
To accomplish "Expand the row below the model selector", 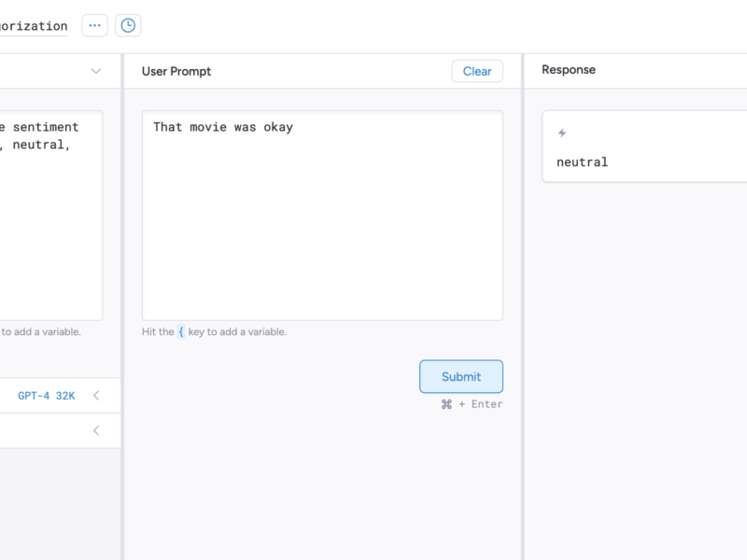I will [x=95, y=430].
